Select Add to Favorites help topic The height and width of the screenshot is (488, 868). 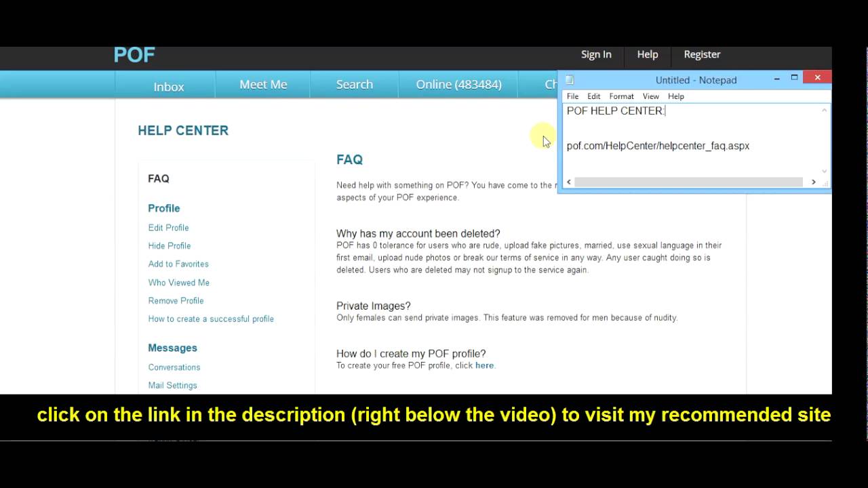click(x=178, y=264)
